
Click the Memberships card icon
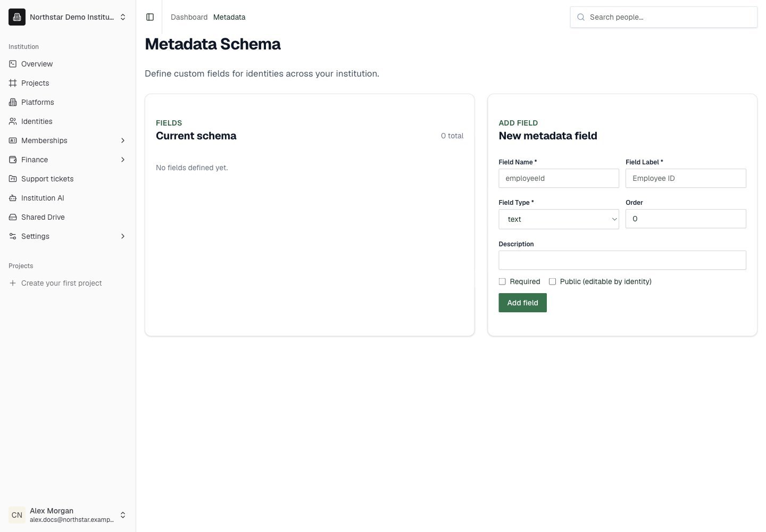point(13,140)
